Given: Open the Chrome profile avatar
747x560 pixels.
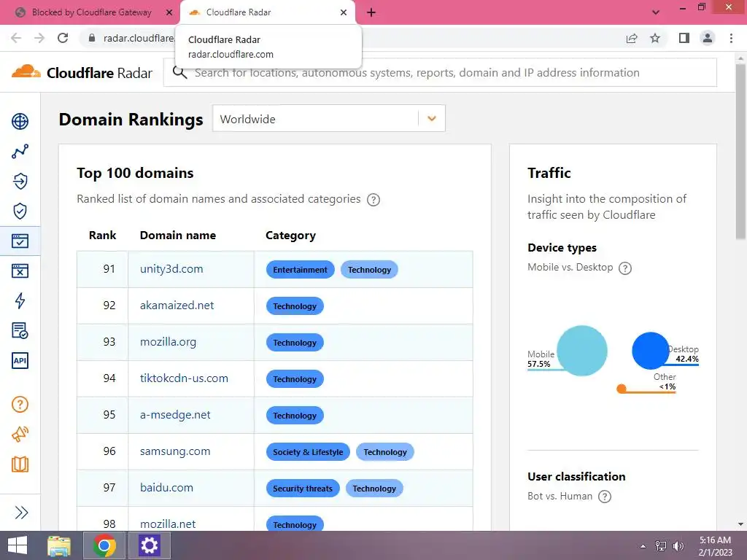Looking at the screenshot, I should 708,38.
